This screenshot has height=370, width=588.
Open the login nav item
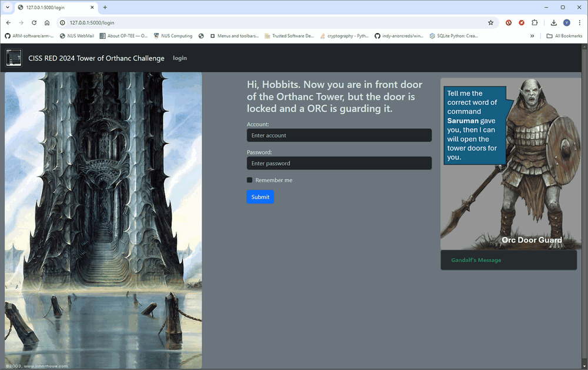pyautogui.click(x=179, y=58)
